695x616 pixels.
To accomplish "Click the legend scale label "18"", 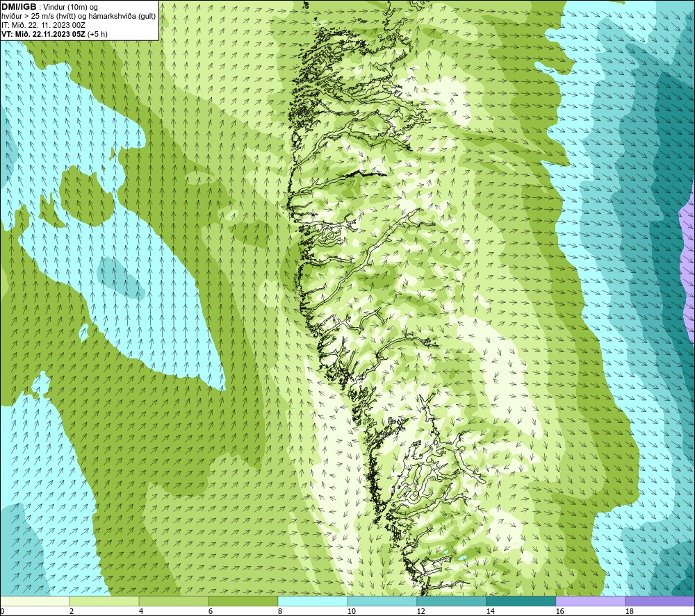I will coord(629,611).
